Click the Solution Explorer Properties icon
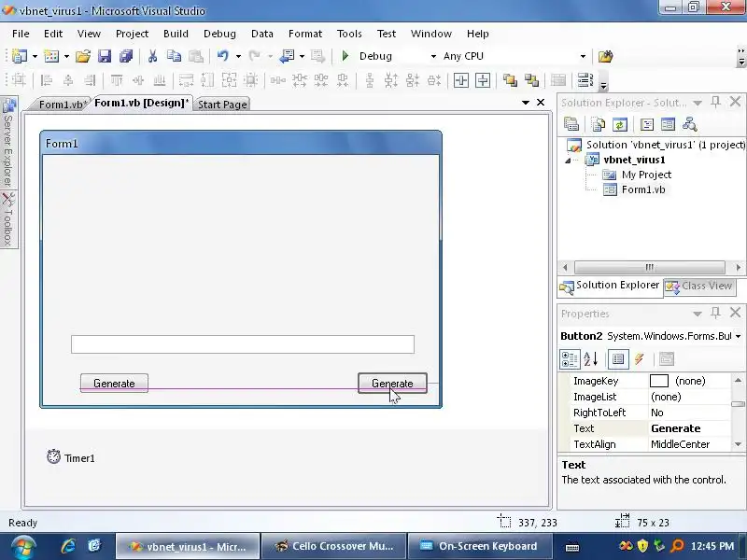 pyautogui.click(x=571, y=124)
